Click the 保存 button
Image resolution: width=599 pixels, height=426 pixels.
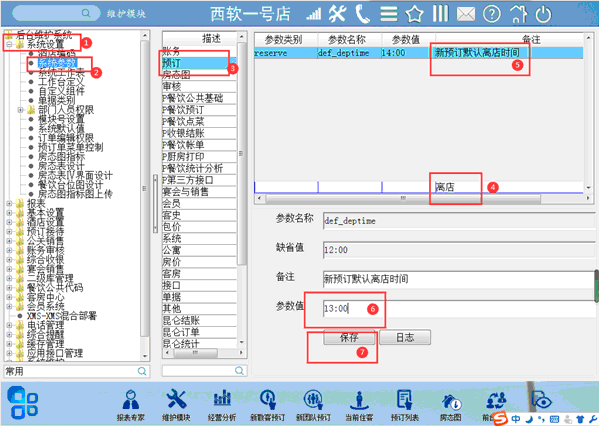click(x=349, y=337)
